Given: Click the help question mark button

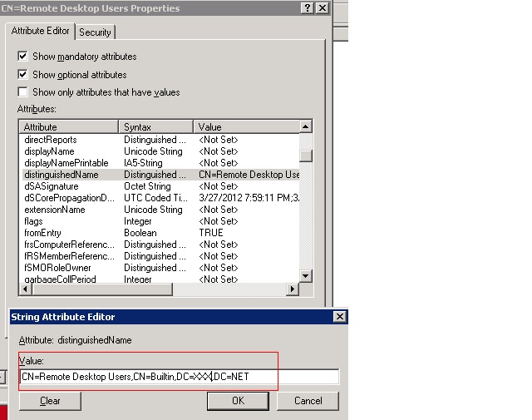Looking at the screenshot, I should [x=307, y=9].
